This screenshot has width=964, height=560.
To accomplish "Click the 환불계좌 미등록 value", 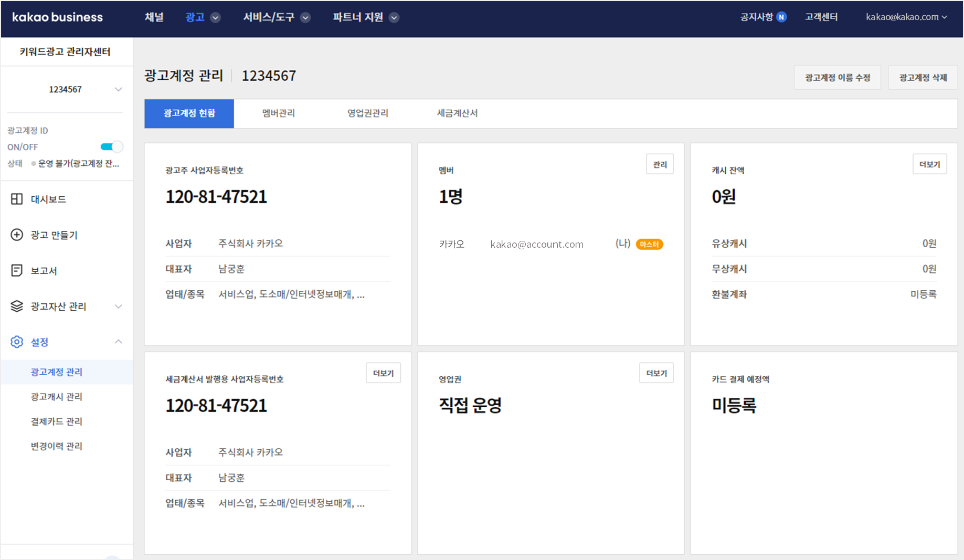I will tap(923, 294).
